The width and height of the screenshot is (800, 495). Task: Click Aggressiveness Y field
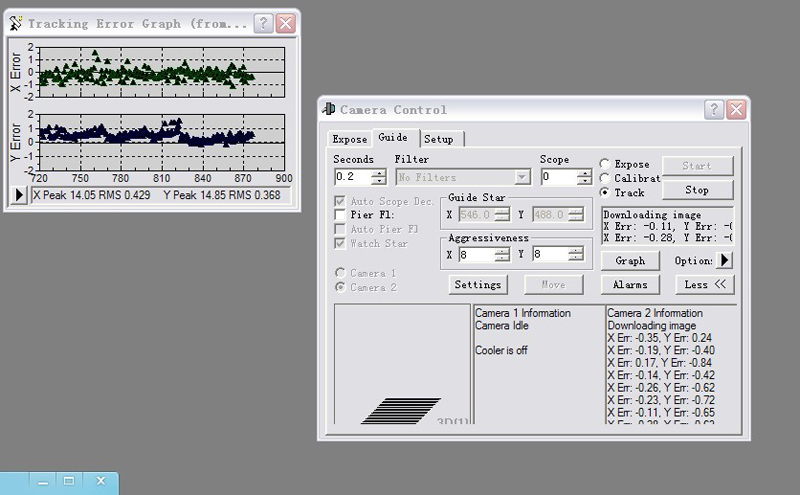click(x=550, y=254)
